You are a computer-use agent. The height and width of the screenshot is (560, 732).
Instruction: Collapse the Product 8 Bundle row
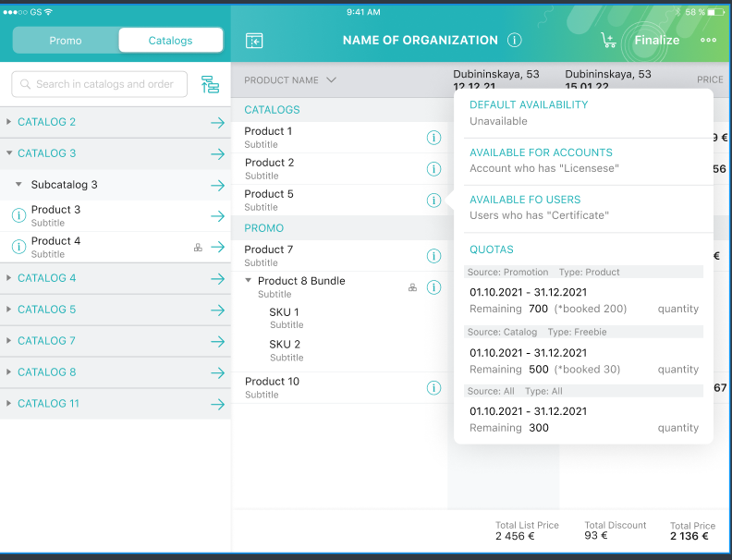click(x=248, y=281)
